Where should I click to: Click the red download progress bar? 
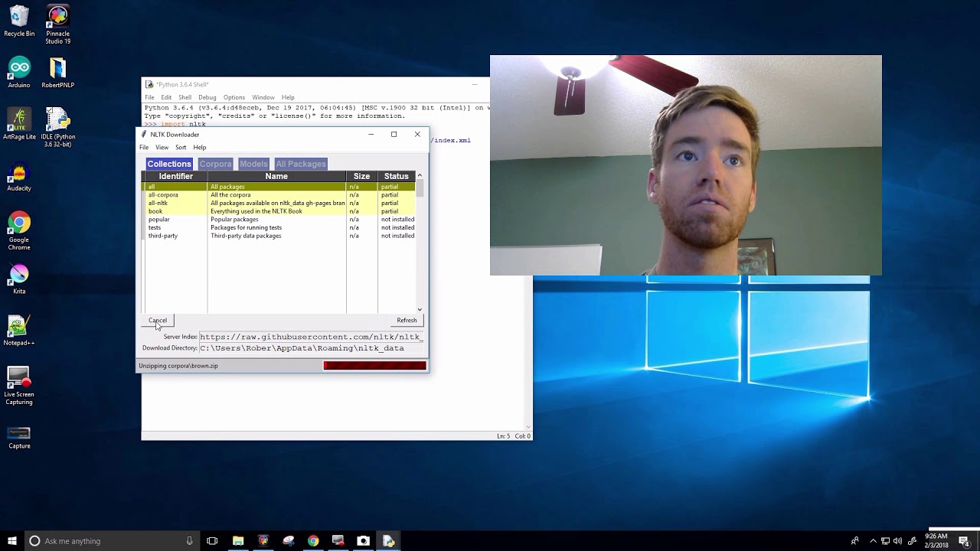pyautogui.click(x=374, y=366)
